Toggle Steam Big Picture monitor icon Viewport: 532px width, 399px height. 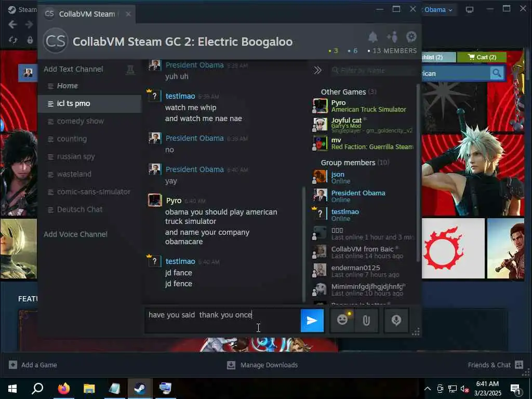pos(470,9)
